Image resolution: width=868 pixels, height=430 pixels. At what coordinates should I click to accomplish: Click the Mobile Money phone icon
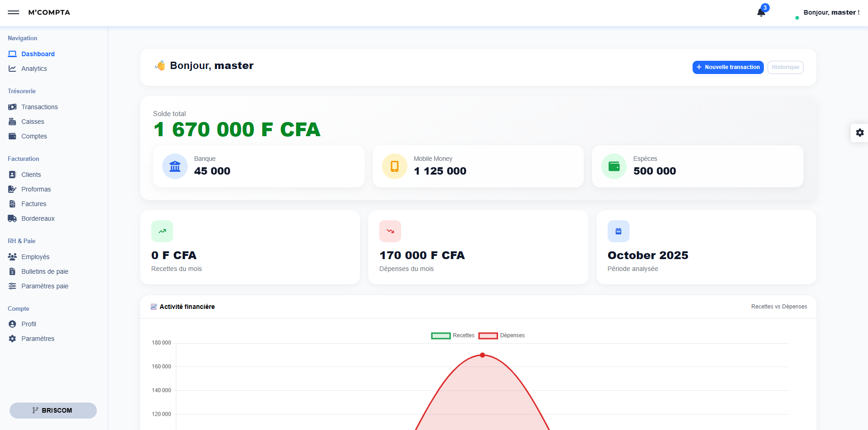(x=395, y=166)
